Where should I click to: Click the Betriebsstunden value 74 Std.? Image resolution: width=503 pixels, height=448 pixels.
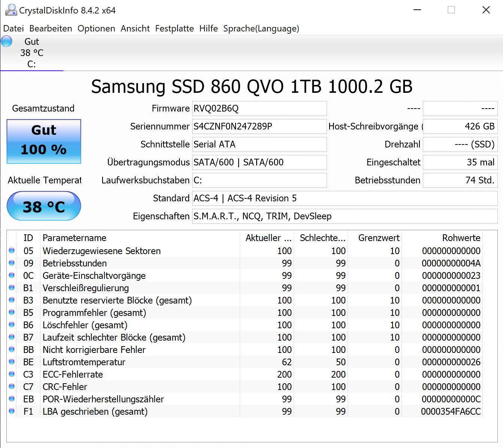(460, 180)
